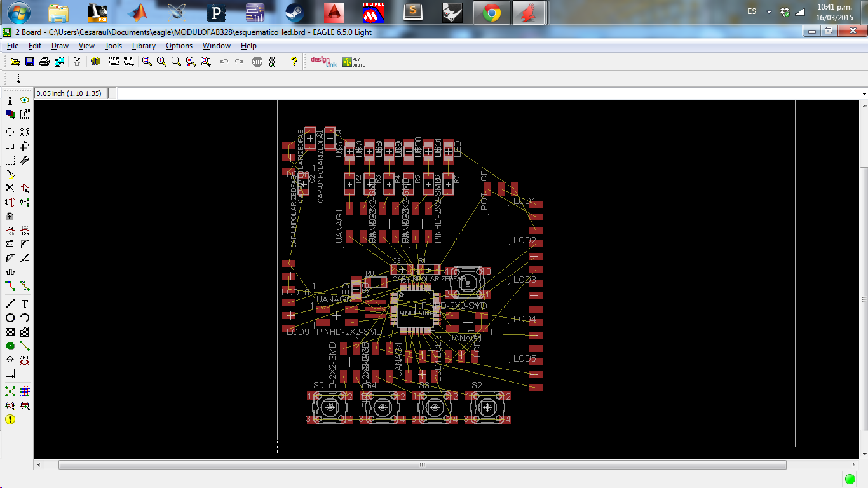Select the Paste tool
The width and height of the screenshot is (868, 488).
click(10, 174)
